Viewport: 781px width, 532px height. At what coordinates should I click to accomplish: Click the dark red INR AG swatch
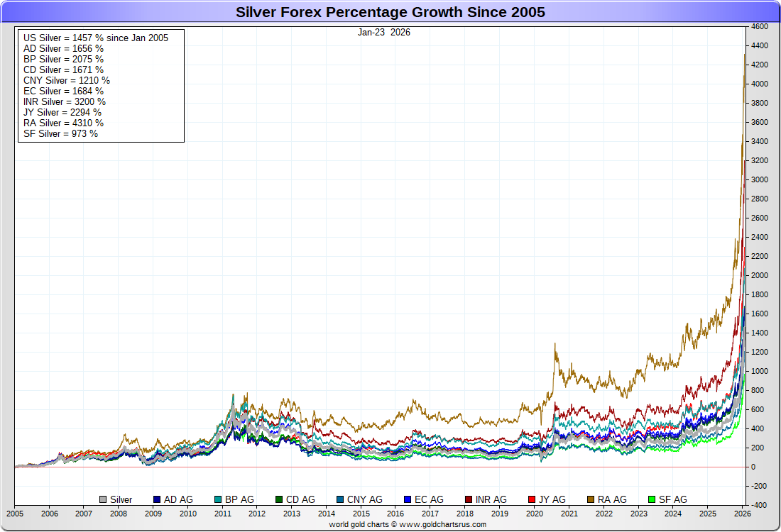(x=469, y=499)
